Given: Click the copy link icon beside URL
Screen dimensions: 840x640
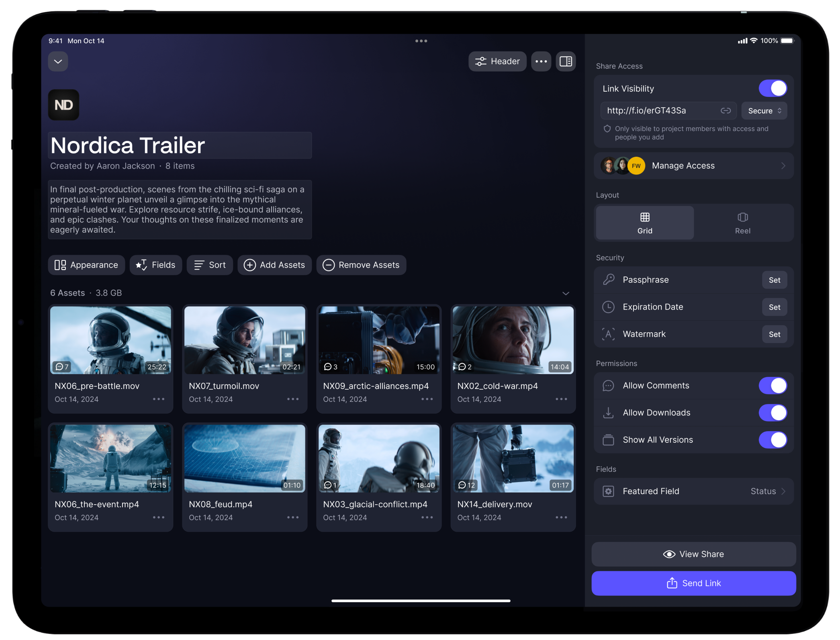Looking at the screenshot, I should [725, 110].
